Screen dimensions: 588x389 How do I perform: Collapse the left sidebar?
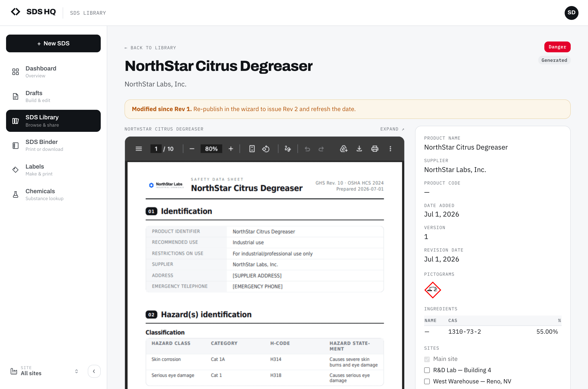coord(94,371)
